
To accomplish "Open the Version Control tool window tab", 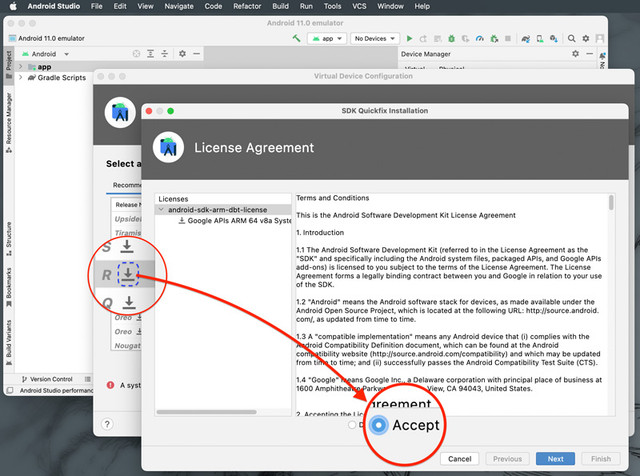I will (x=47, y=379).
